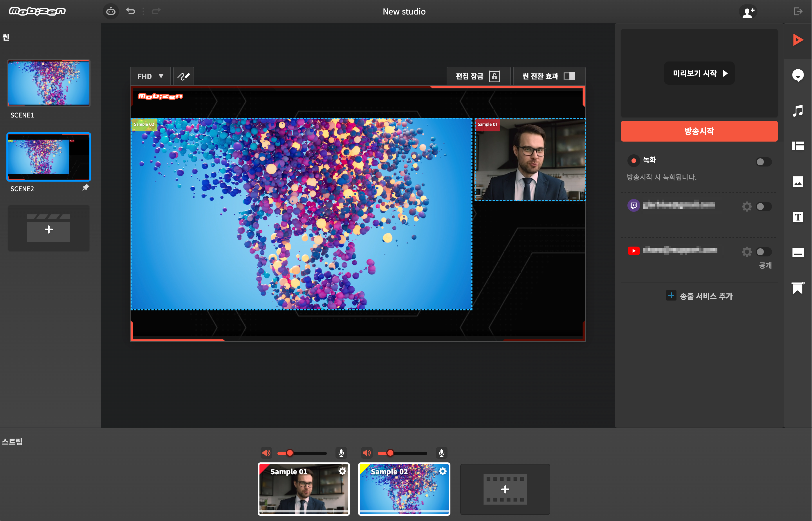Image resolution: width=812 pixels, height=521 pixels.
Task: Expand the FHD resolution dropdown
Action: 150,77
